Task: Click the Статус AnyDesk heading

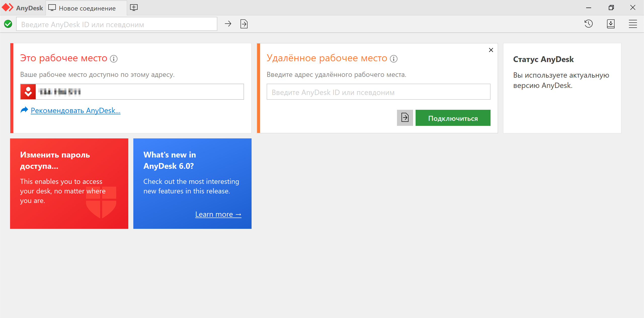Action: pyautogui.click(x=543, y=59)
